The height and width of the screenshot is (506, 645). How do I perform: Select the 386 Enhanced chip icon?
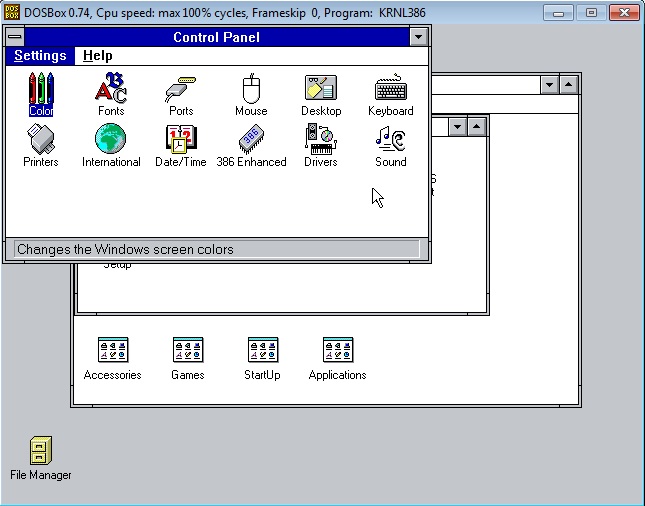click(x=251, y=145)
